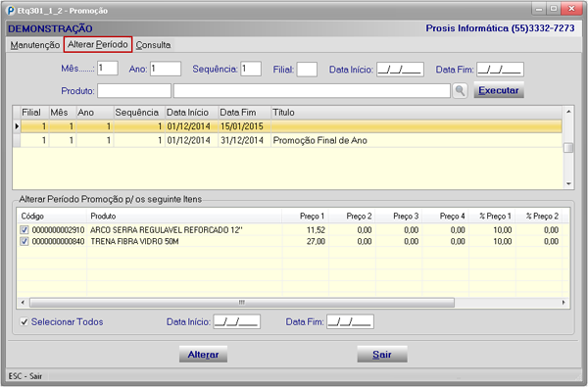Click the items grid horizontal scrollbar thumb
Screen dimensions: 588x387
click(242, 302)
